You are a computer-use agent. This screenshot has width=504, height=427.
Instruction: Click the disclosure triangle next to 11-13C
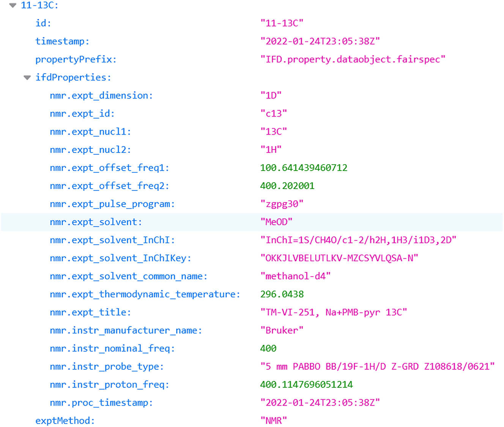click(x=12, y=5)
